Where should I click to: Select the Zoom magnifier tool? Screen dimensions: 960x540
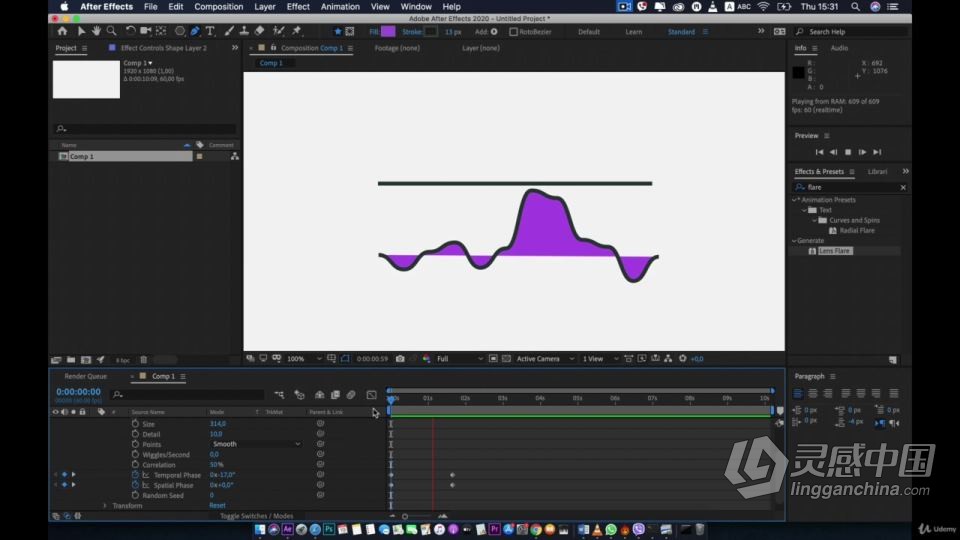111,31
